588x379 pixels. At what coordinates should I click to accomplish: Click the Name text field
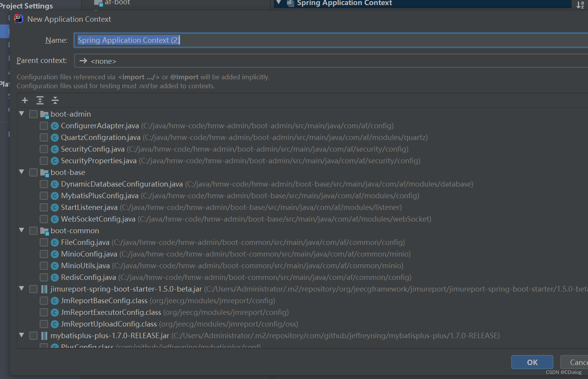331,40
